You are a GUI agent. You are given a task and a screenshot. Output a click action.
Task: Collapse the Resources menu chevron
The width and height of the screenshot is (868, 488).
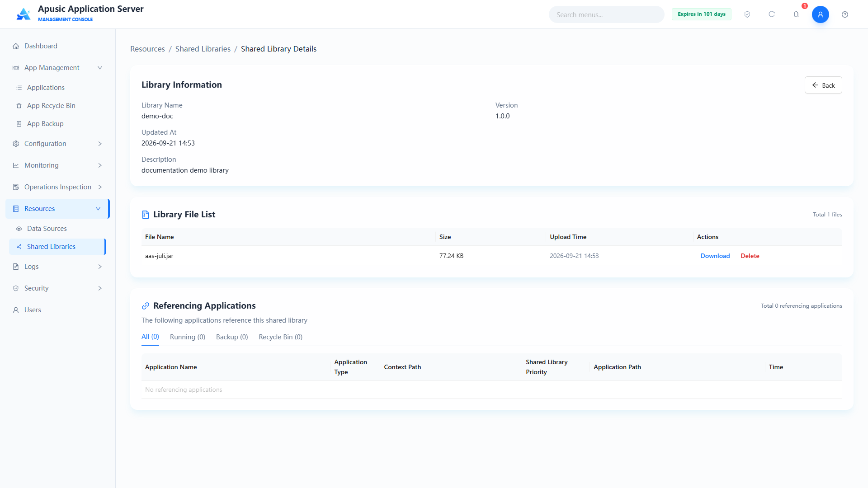98,209
